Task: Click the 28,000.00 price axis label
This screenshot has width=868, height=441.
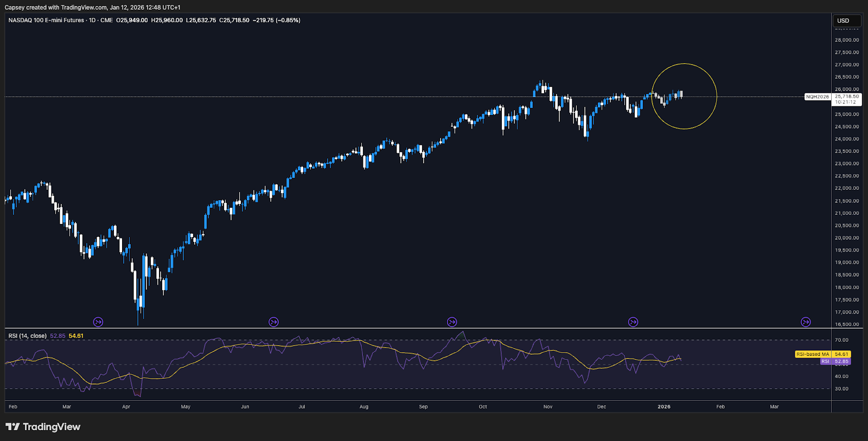Action: click(x=847, y=40)
